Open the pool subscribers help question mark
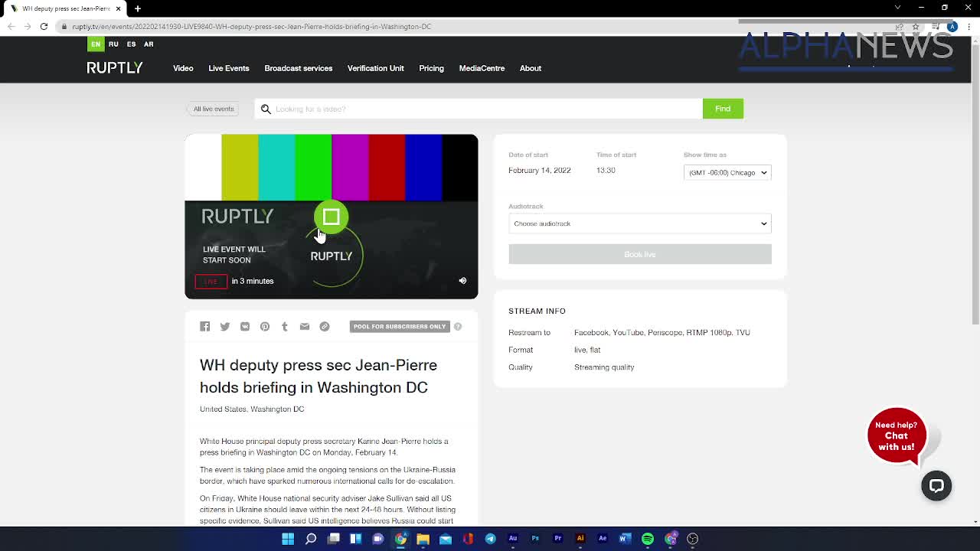Image resolution: width=980 pixels, height=551 pixels. [458, 327]
